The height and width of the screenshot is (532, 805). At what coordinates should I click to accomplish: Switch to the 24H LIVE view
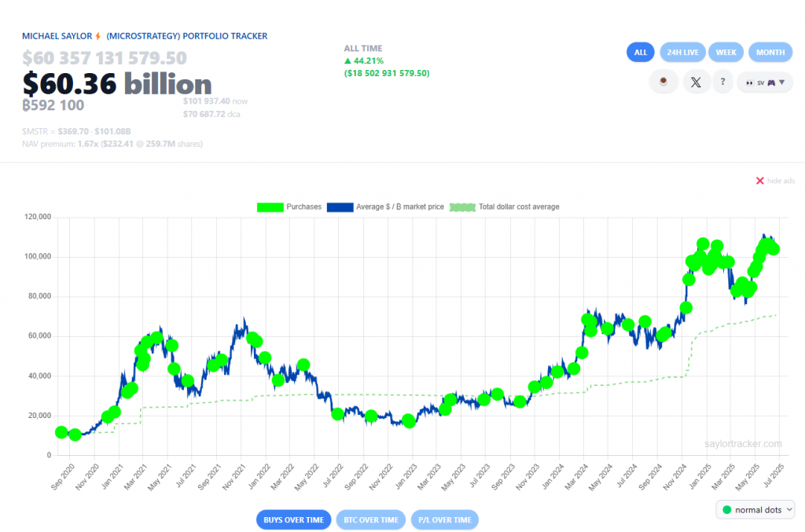tap(682, 52)
